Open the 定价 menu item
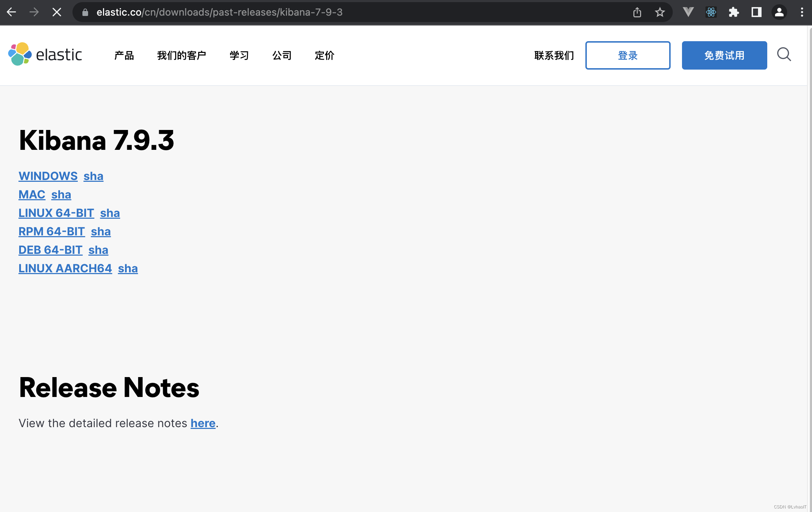812x512 pixels. (325, 55)
